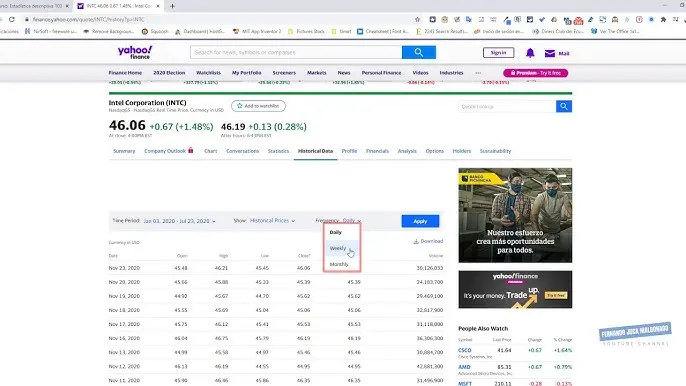Open the Squoosh bookmark
This screenshot has width=686, height=386.
click(155, 32)
